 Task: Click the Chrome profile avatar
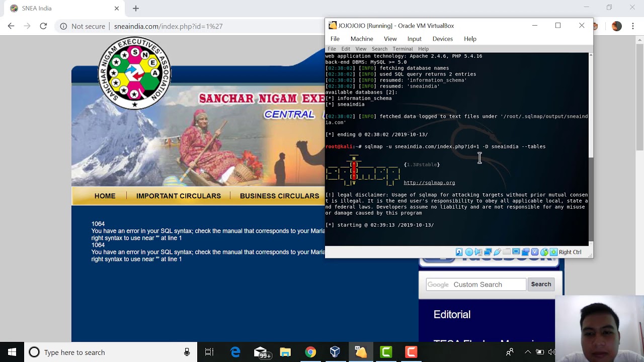click(x=617, y=26)
